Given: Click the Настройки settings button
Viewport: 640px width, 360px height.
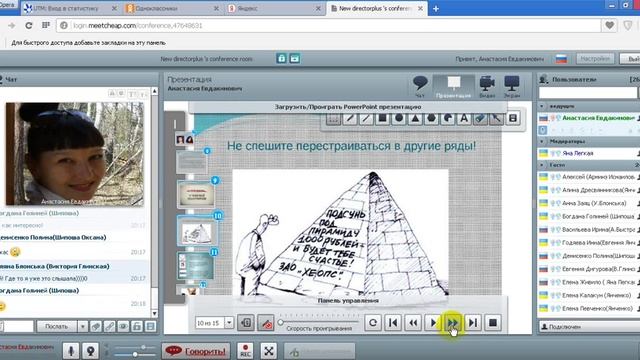Looking at the screenshot, I should [595, 59].
